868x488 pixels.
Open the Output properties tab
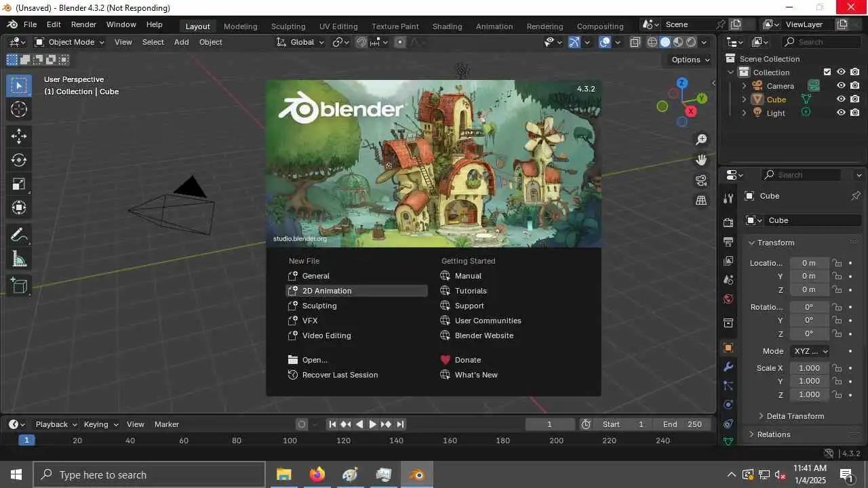[x=728, y=241]
